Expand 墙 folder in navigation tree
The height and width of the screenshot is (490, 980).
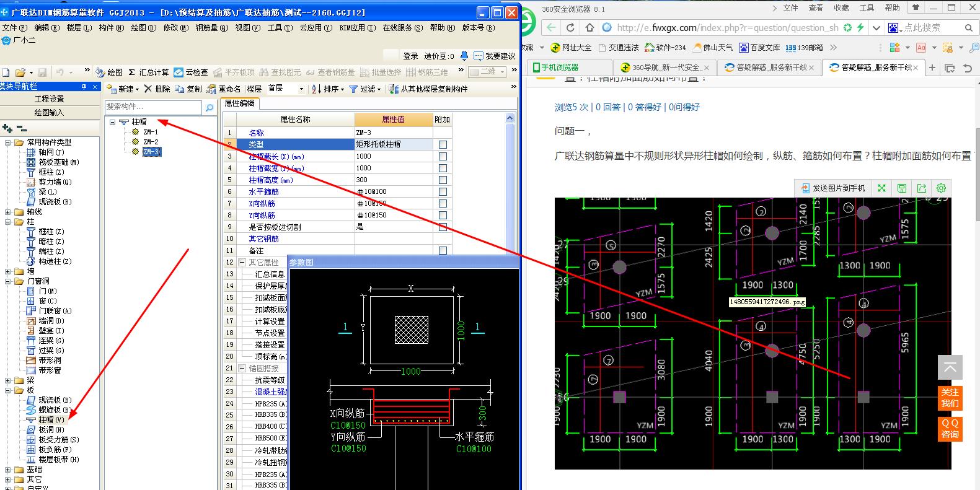(x=8, y=271)
